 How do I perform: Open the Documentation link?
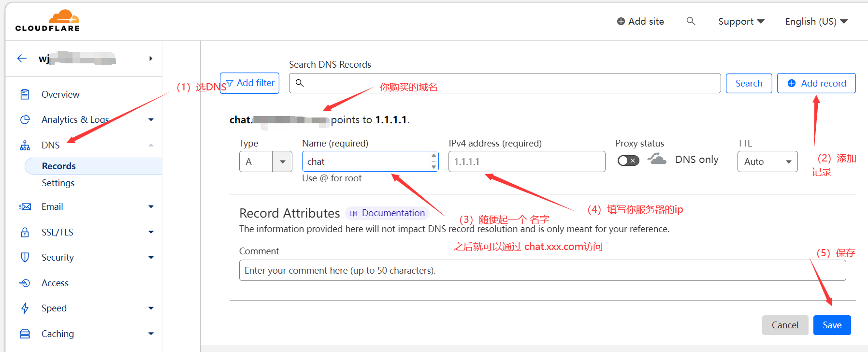click(388, 213)
